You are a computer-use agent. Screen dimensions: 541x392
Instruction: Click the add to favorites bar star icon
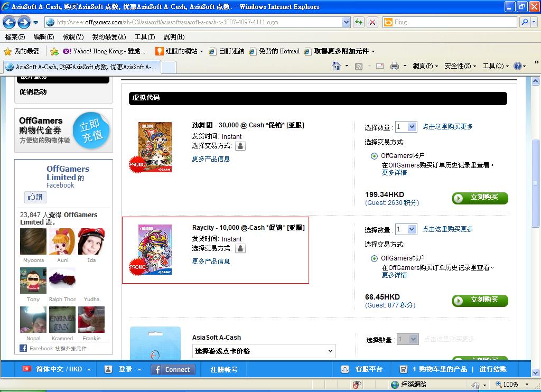(54, 51)
